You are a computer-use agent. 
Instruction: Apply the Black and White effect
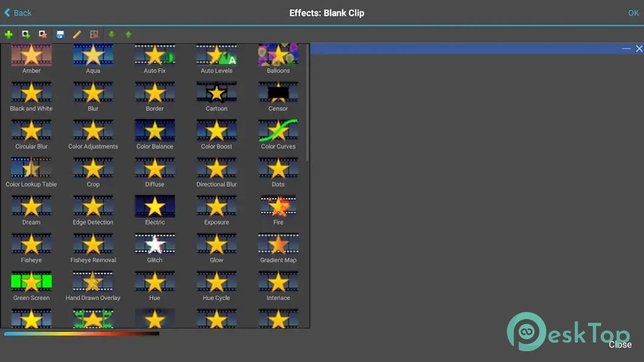(x=31, y=97)
